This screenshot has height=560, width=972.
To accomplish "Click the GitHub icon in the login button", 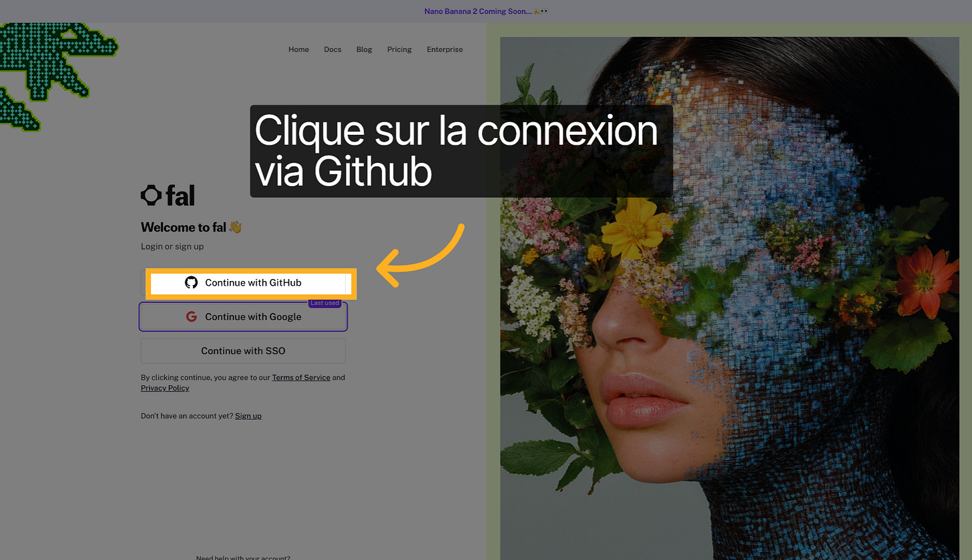I will [192, 282].
